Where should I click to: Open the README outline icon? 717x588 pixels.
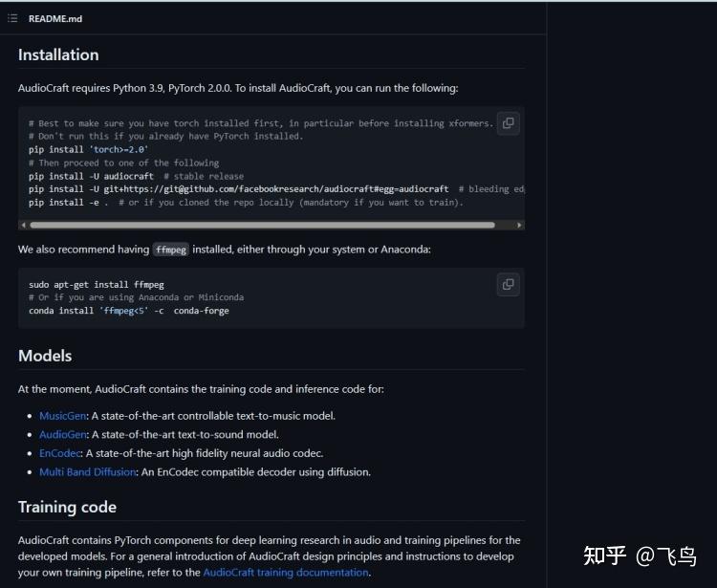[12, 18]
